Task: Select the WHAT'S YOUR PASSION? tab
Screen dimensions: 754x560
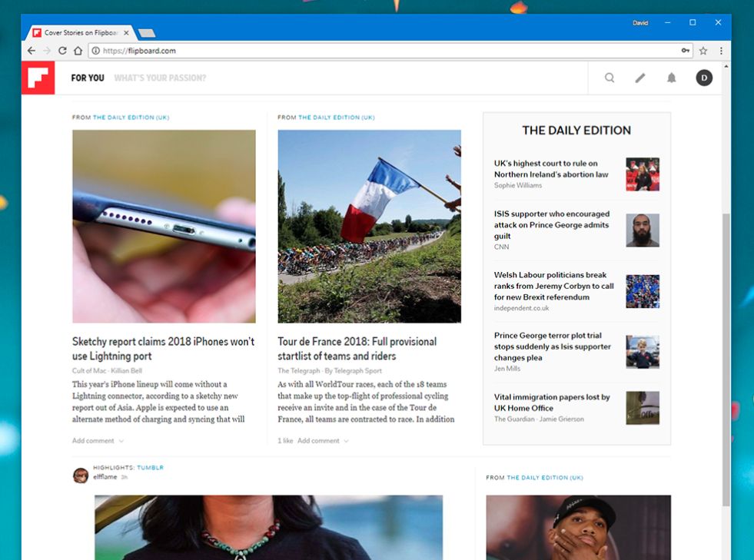Action: 160,78
